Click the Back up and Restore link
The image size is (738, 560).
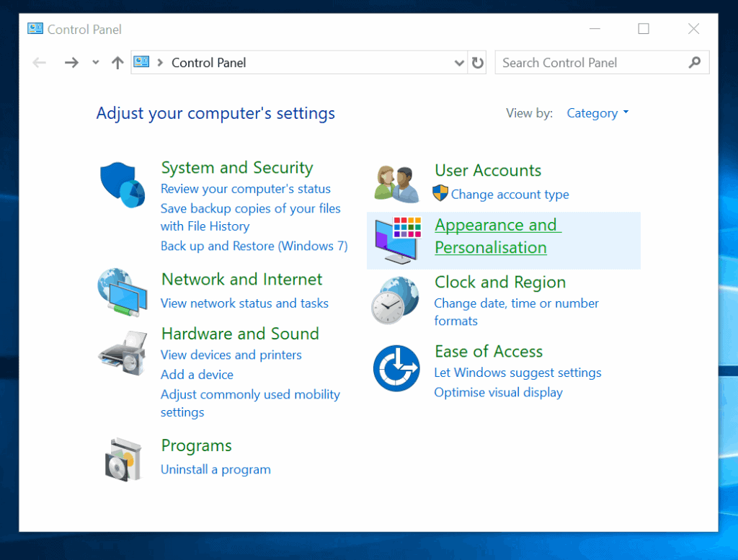click(x=254, y=246)
